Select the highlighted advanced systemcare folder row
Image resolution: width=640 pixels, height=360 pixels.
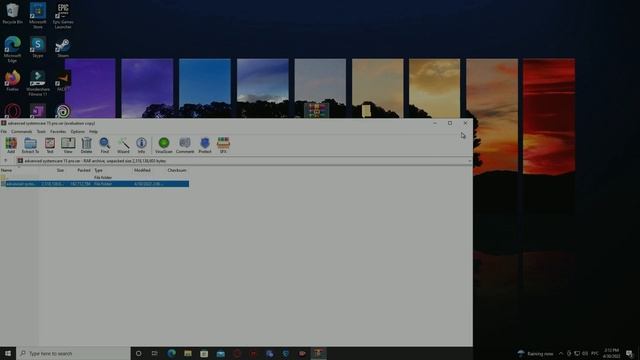pyautogui.click(x=94, y=184)
